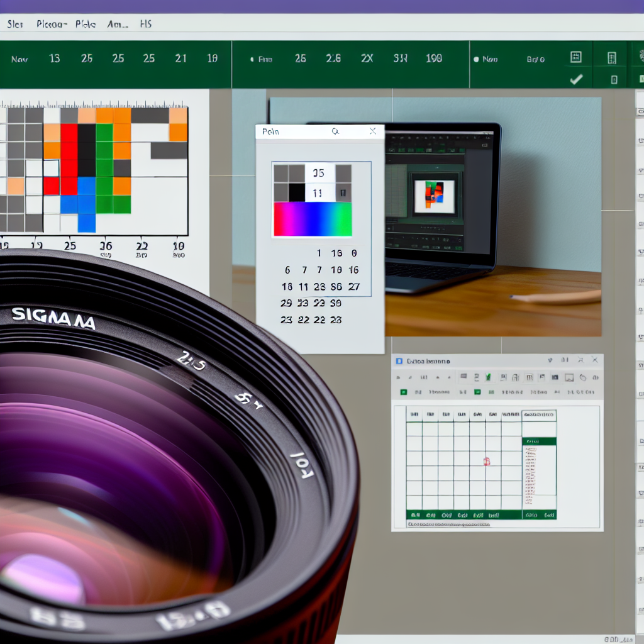The width and height of the screenshot is (644, 644).
Task: Close the Peln dialog
Action: coord(372,131)
